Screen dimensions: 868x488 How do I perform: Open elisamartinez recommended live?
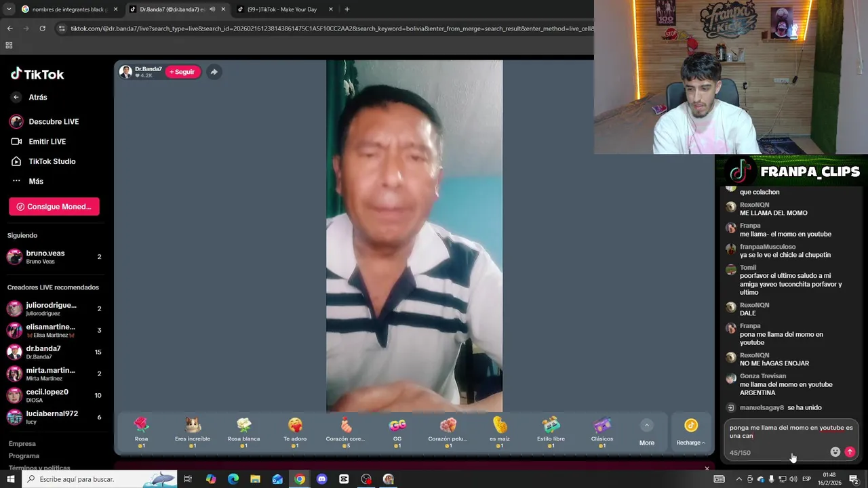[54, 330]
